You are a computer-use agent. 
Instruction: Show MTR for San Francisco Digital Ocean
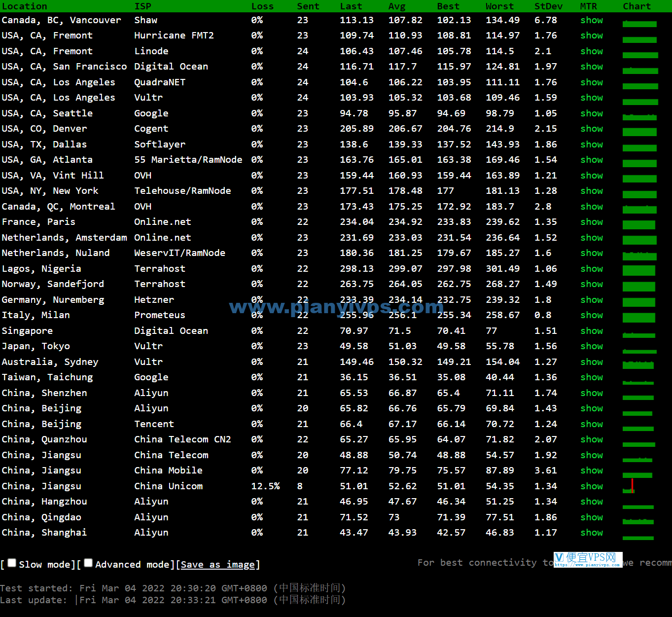(592, 67)
